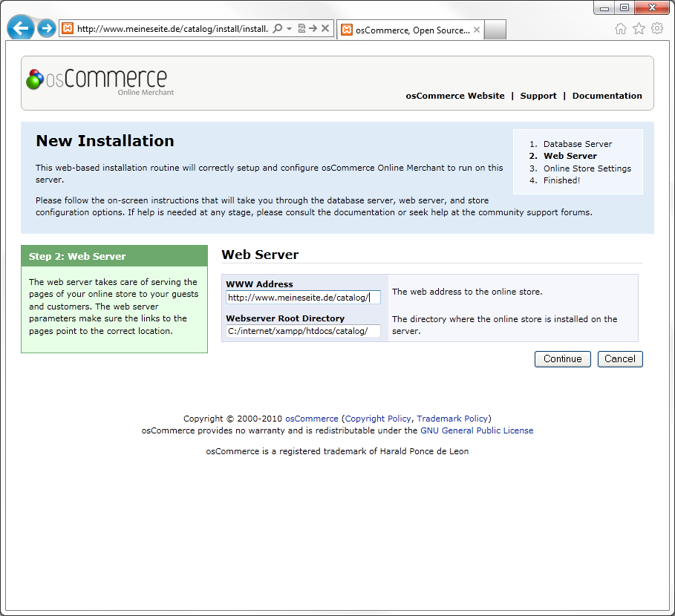Open the osCommerce Website link
This screenshot has width=675, height=616.
[455, 96]
